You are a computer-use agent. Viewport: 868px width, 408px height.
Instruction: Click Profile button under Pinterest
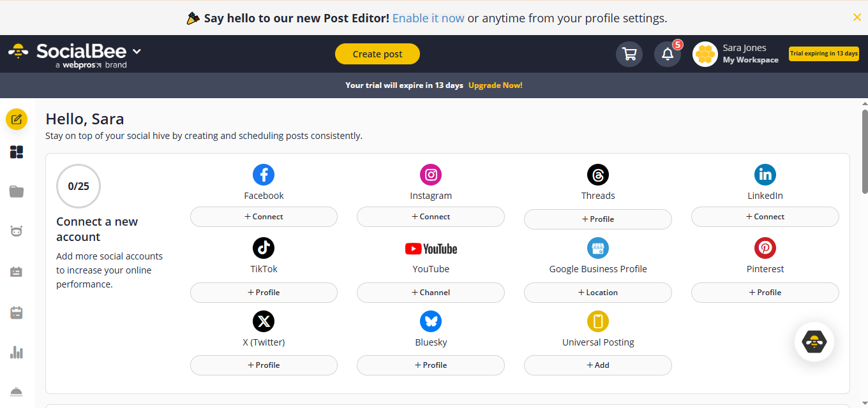tap(765, 293)
